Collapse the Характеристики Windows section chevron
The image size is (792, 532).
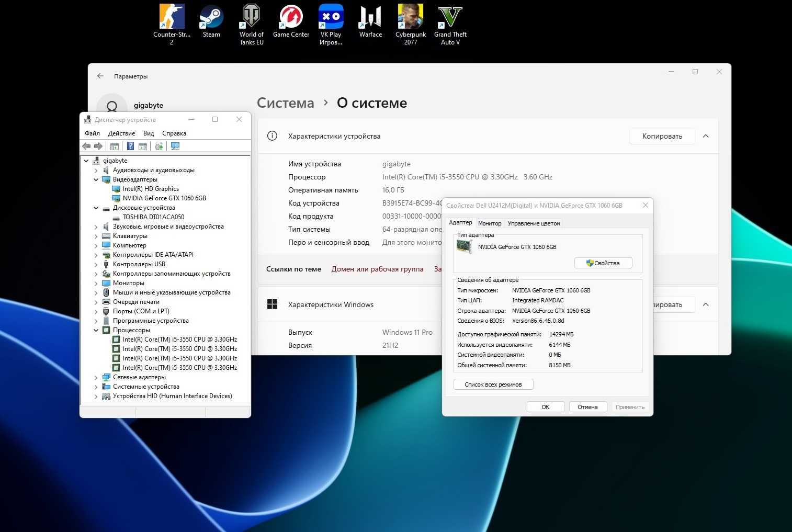click(x=706, y=304)
